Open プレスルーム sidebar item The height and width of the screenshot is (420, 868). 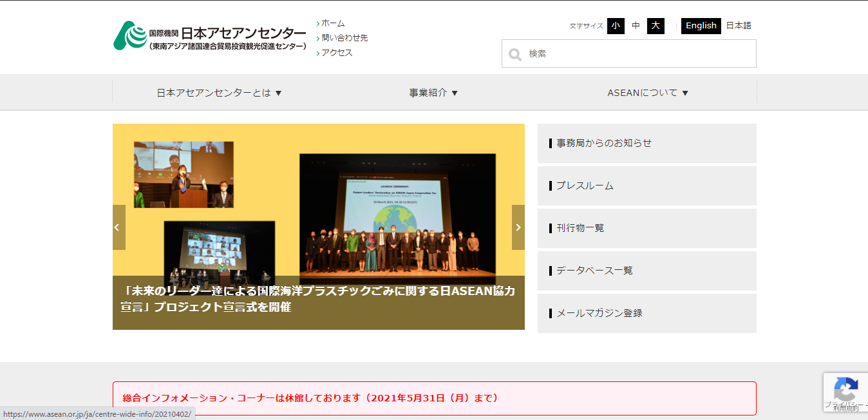tap(647, 186)
